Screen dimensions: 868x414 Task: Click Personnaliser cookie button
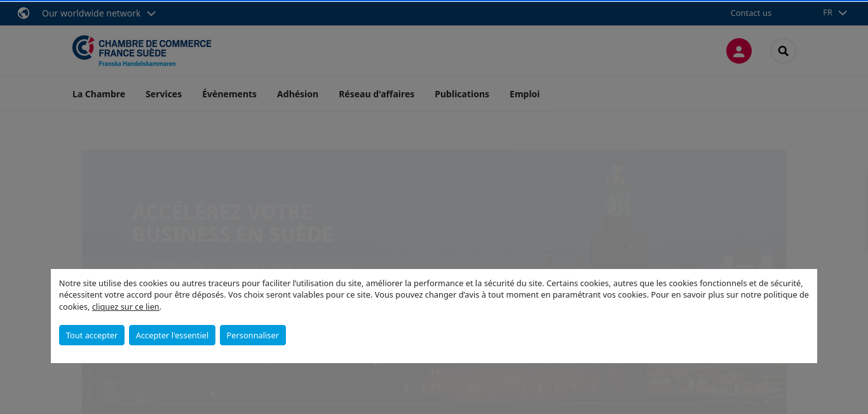pyautogui.click(x=253, y=335)
